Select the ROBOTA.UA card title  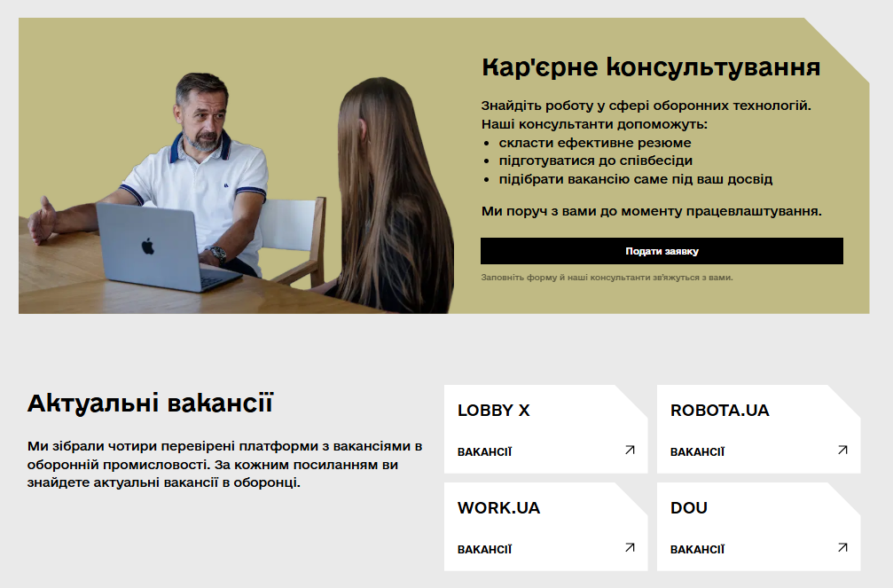point(720,411)
